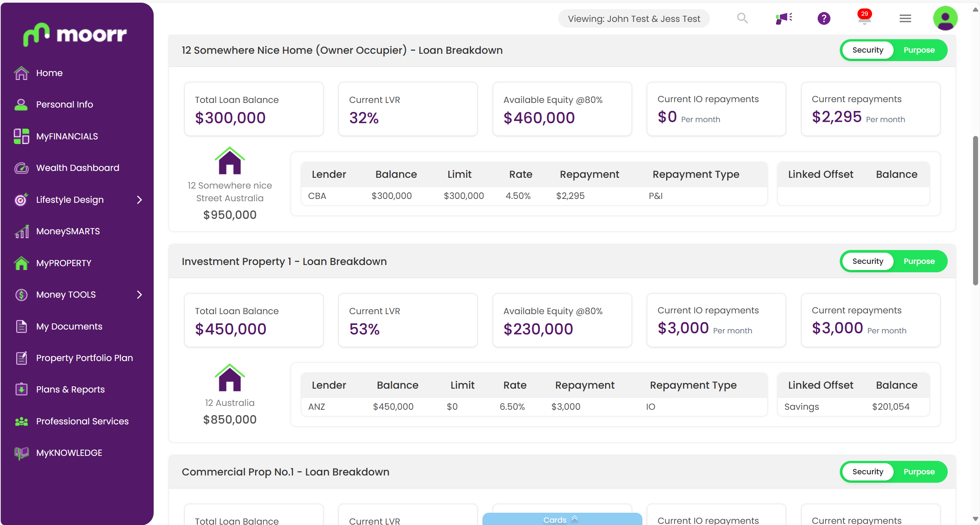Click the Viewing: John Test & Jess Test pill
Image resolution: width=980 pixels, height=525 pixels.
pos(634,19)
